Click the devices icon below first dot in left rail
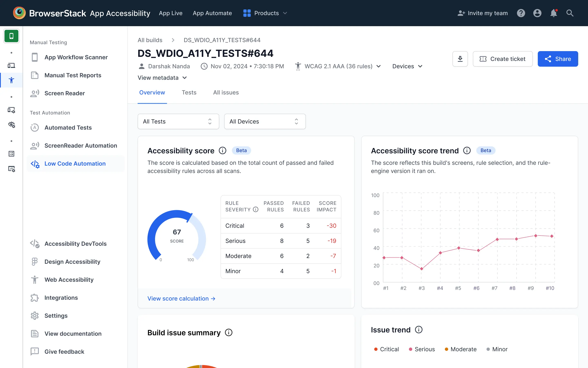 [11, 65]
